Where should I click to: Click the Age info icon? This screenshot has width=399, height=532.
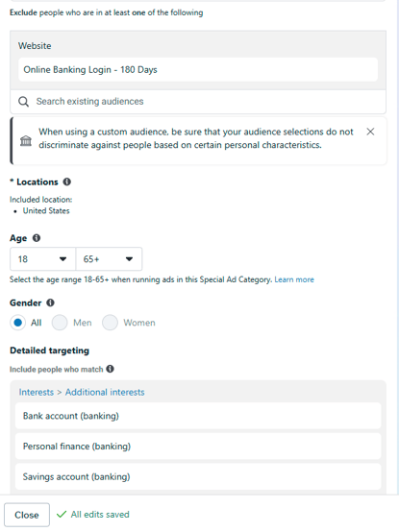[37, 238]
